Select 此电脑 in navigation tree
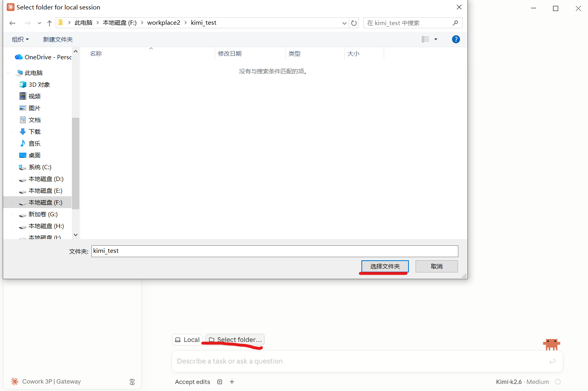This screenshot has width=588, height=391. (30, 73)
